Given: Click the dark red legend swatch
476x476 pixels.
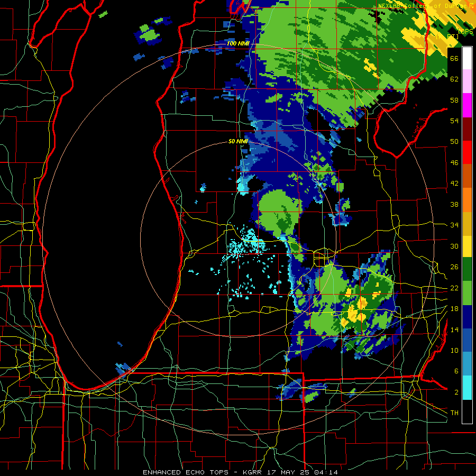Looking at the screenshot, I should 467,129.
